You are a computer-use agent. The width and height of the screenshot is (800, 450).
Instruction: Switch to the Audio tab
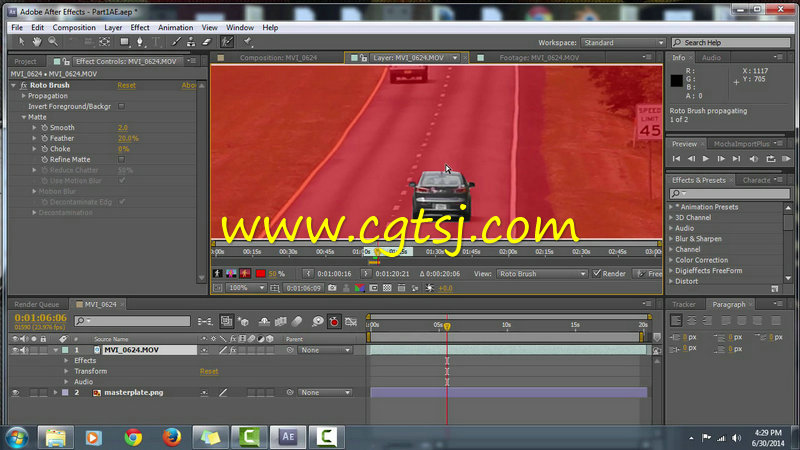click(x=711, y=58)
